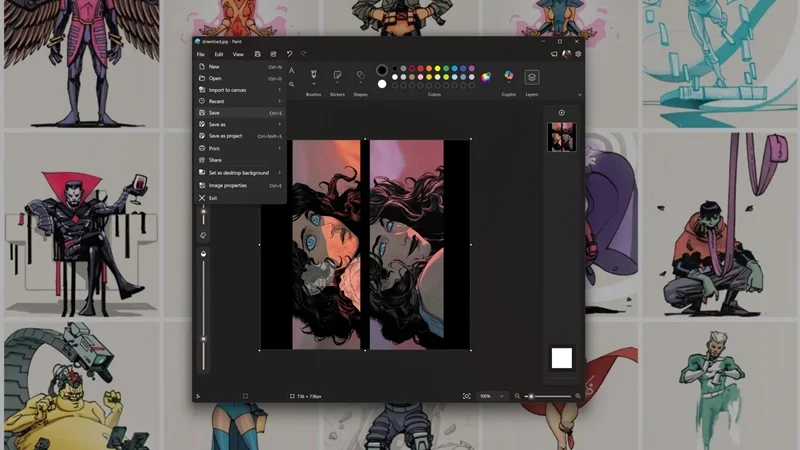This screenshot has width=800, height=450.
Task: Open the Copilot icon in the ribbon
Action: coord(509,76)
